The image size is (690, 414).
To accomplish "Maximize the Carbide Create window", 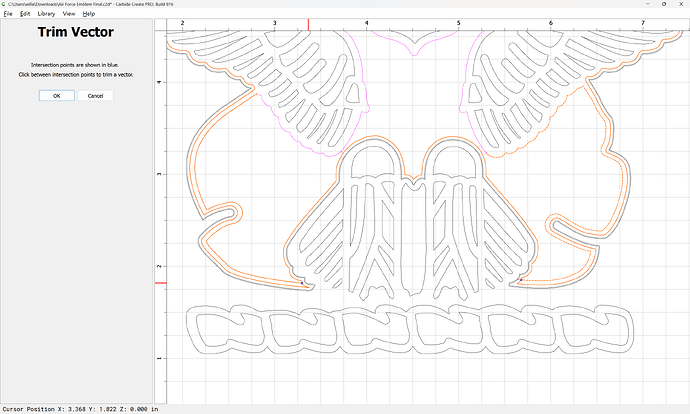I will (x=664, y=4).
